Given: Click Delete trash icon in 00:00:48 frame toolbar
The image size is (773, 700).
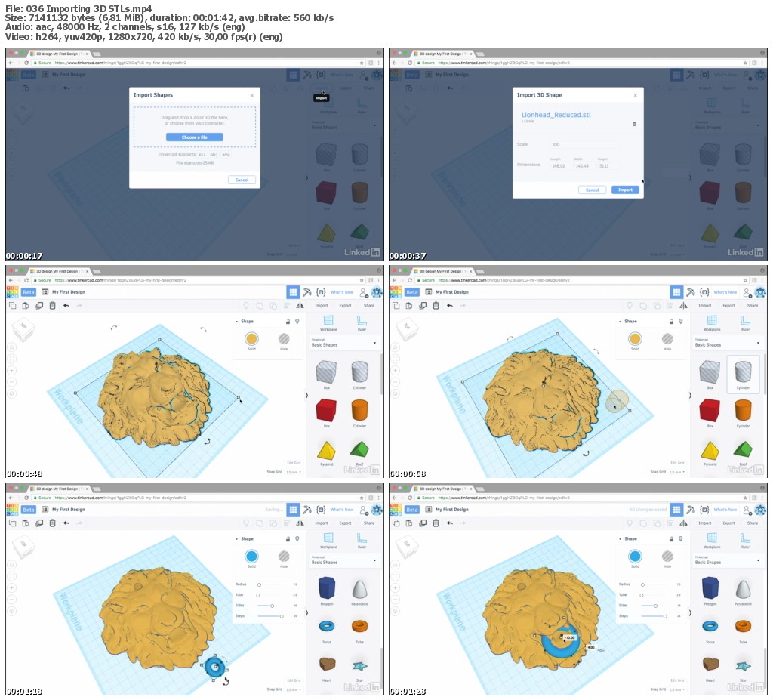Looking at the screenshot, I should tap(52, 306).
